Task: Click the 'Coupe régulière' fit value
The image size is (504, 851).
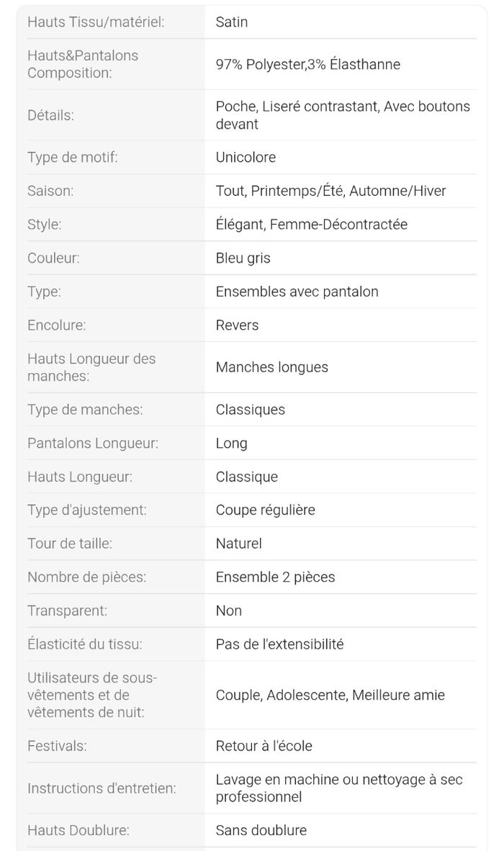Action: [265, 510]
